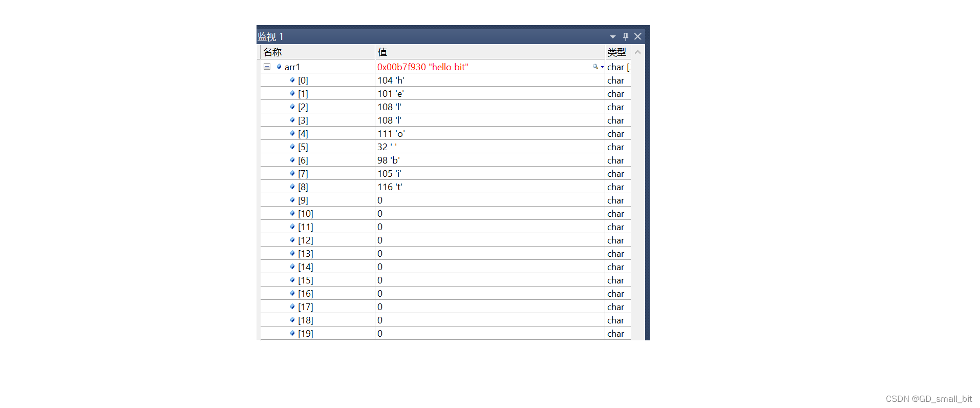Click the variable icon beside [15]
Screen dimensions: 980x408
(292, 280)
